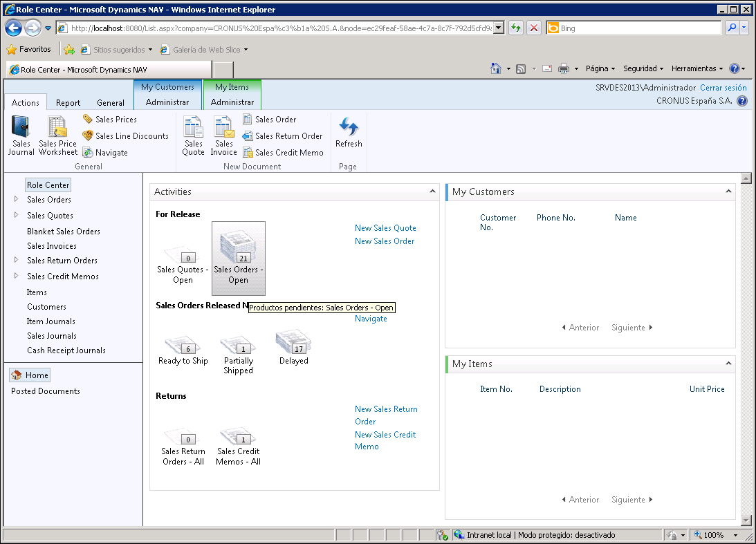Click the IE print icon
This screenshot has height=544, width=756.
(x=563, y=69)
